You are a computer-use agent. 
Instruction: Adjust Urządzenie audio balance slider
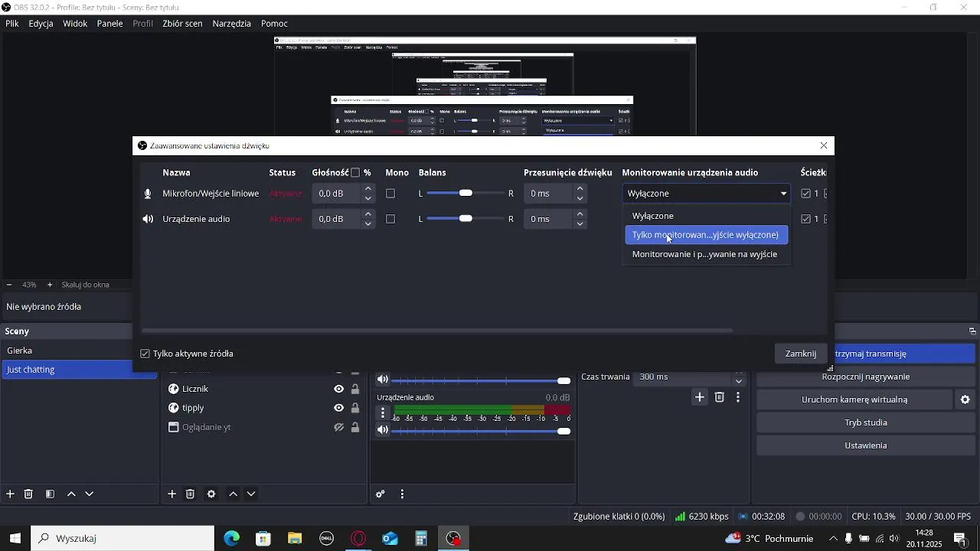pos(465,219)
